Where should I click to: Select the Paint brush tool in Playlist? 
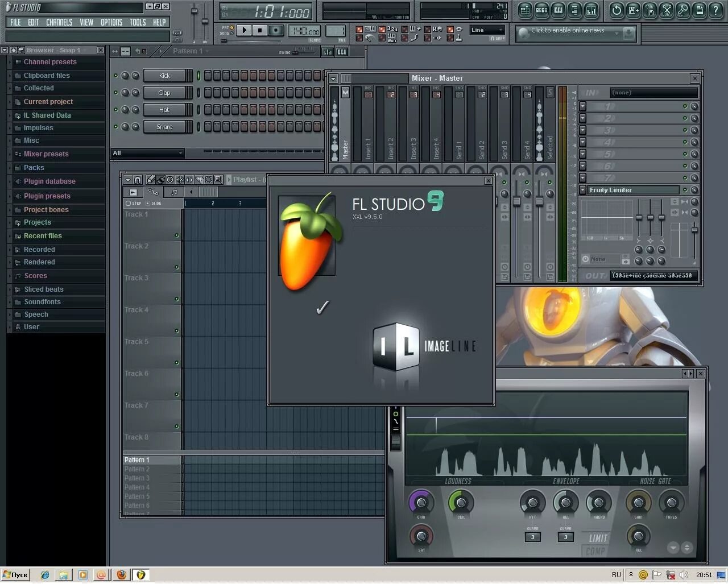[x=160, y=180]
